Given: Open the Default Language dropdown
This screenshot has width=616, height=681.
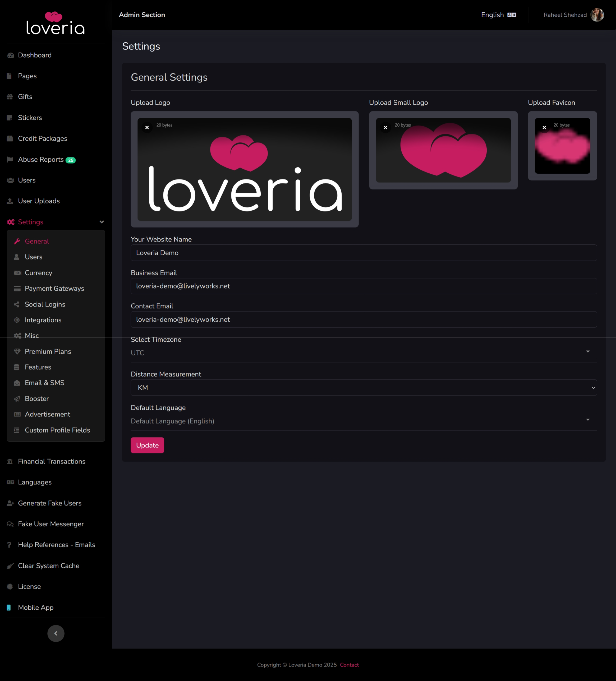Looking at the screenshot, I should 364,421.
